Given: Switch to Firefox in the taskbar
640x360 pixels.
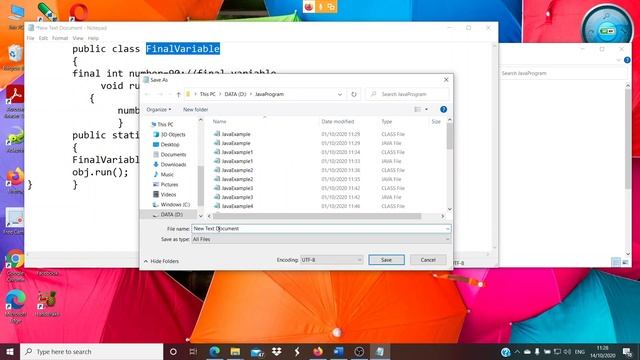Looking at the screenshot, I should 318,351.
